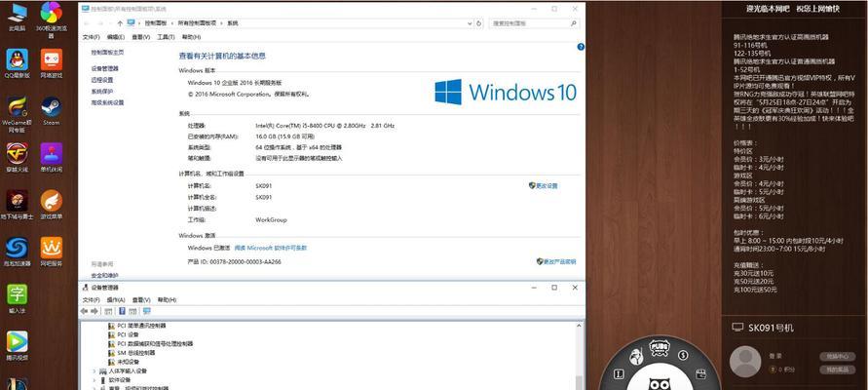
Task: Click the wallet icon on the radial menu
Action: pyautogui.click(x=700, y=374)
